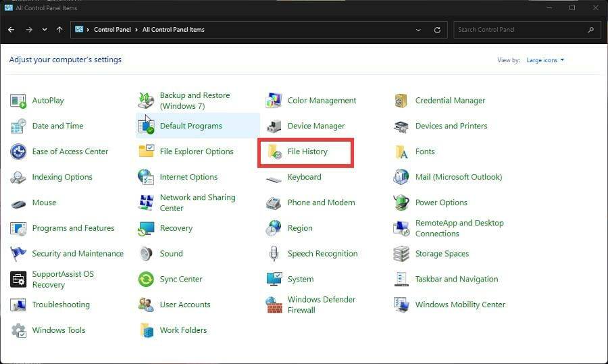Viewport: 608px width, 364px height.
Task: Click the Keyboard icon
Action: [x=274, y=180]
